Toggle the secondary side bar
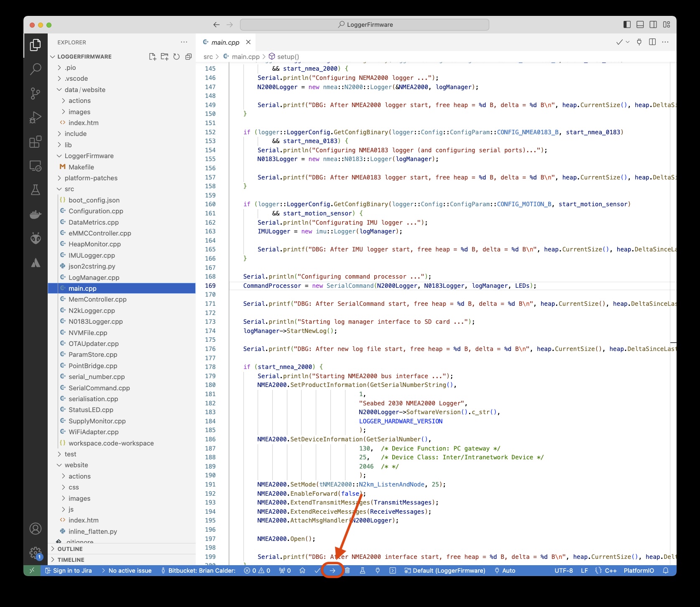 point(653,25)
